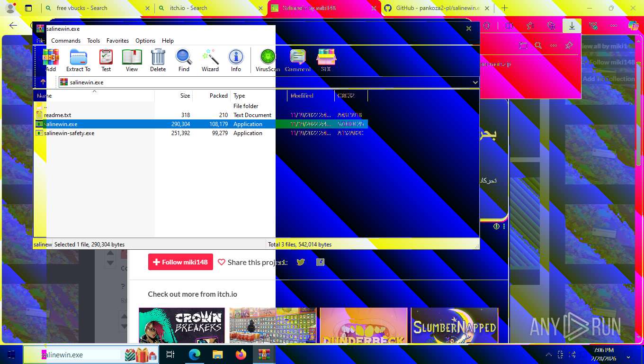This screenshot has height=364, width=644.
Task: Select salinewin-safety.exe in the list
Action: [201, 133]
